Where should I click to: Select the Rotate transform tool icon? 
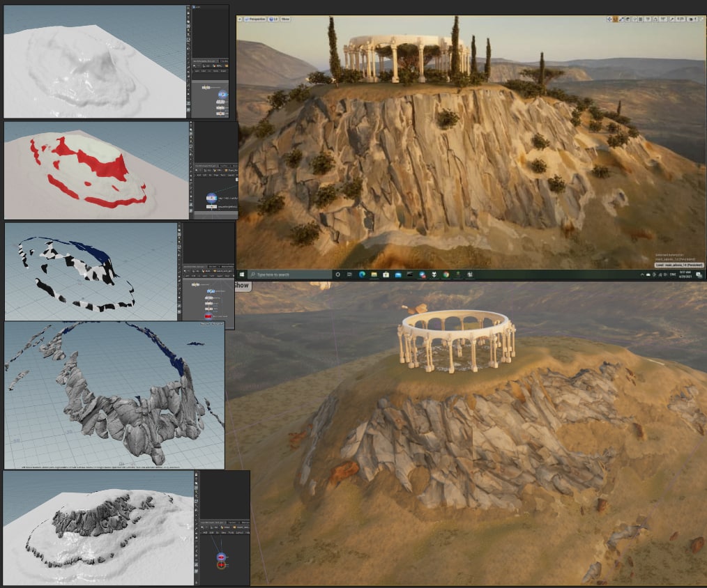[615, 19]
